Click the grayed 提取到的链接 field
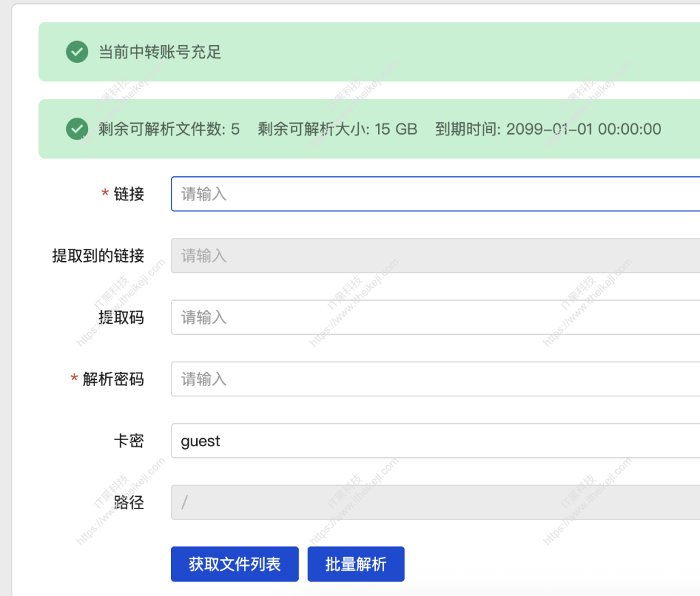 pyautogui.click(x=410, y=256)
